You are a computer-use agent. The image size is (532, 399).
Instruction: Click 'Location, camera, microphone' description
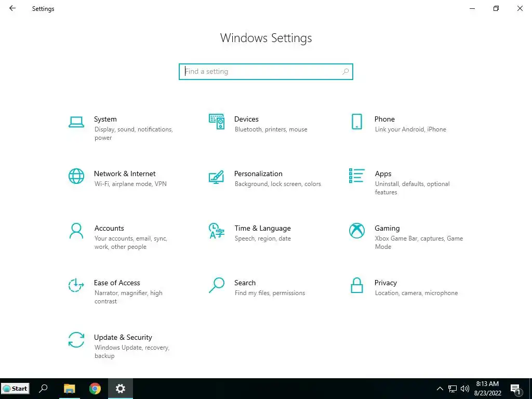[x=416, y=293]
